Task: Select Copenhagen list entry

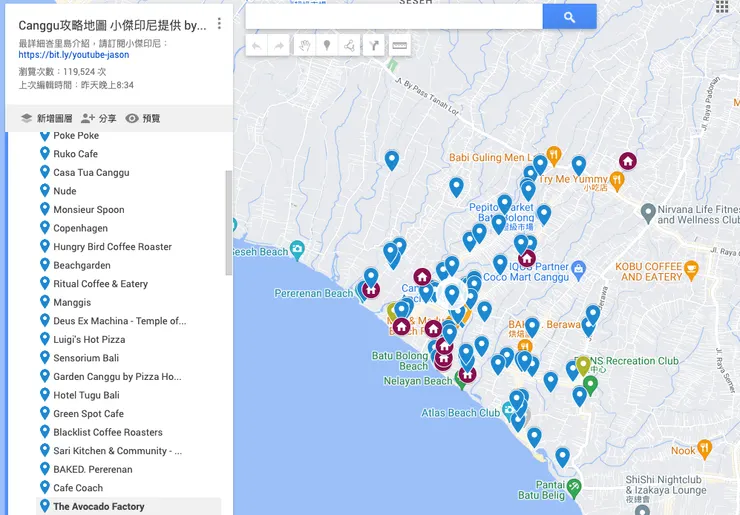Action: pyautogui.click(x=80, y=228)
